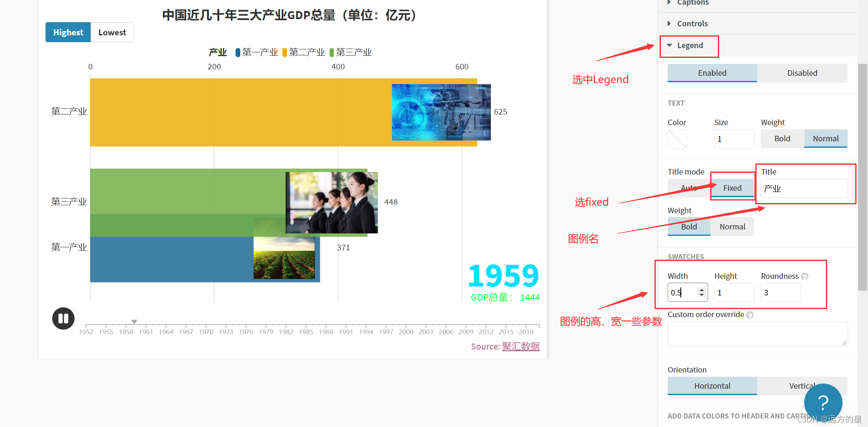This screenshot has width=868, height=427.
Task: Jump to 1952 on the timeline
Action: pos(86,332)
